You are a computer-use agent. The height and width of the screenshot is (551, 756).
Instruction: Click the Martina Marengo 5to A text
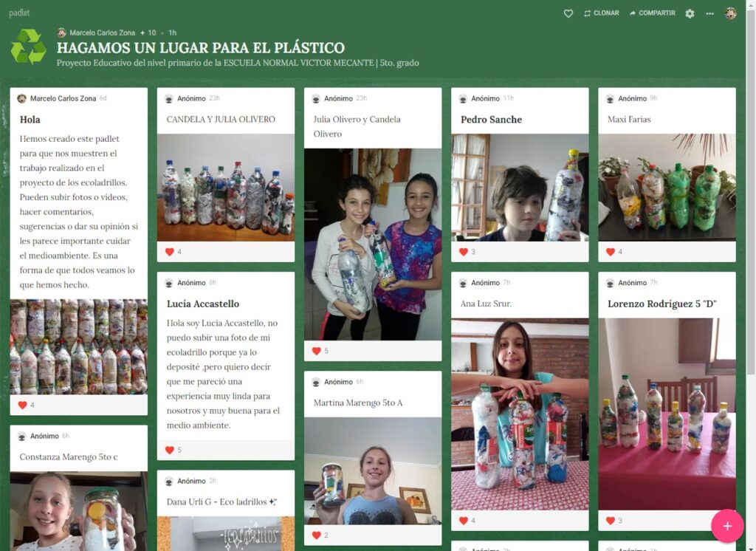[358, 403]
